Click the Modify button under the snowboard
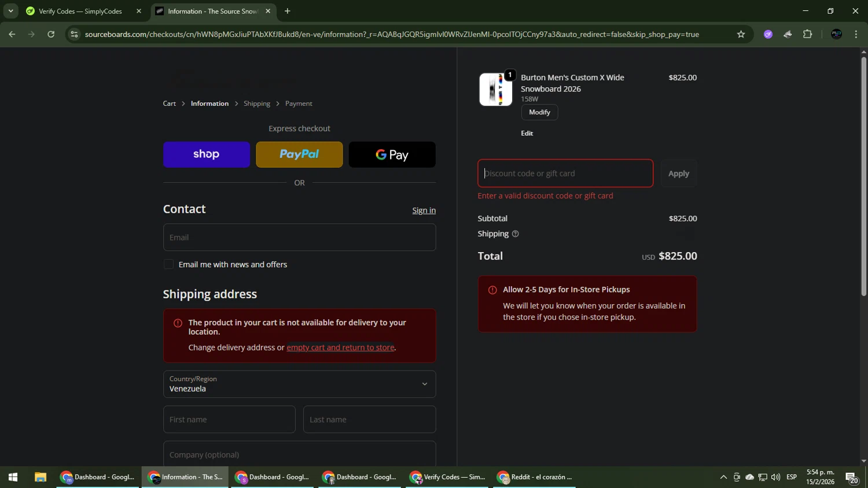The width and height of the screenshot is (868, 488). pyautogui.click(x=539, y=112)
